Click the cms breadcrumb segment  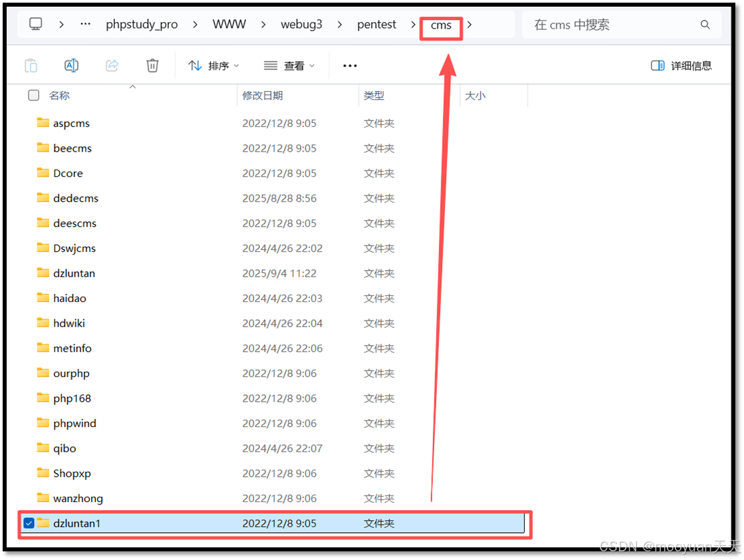click(x=441, y=25)
